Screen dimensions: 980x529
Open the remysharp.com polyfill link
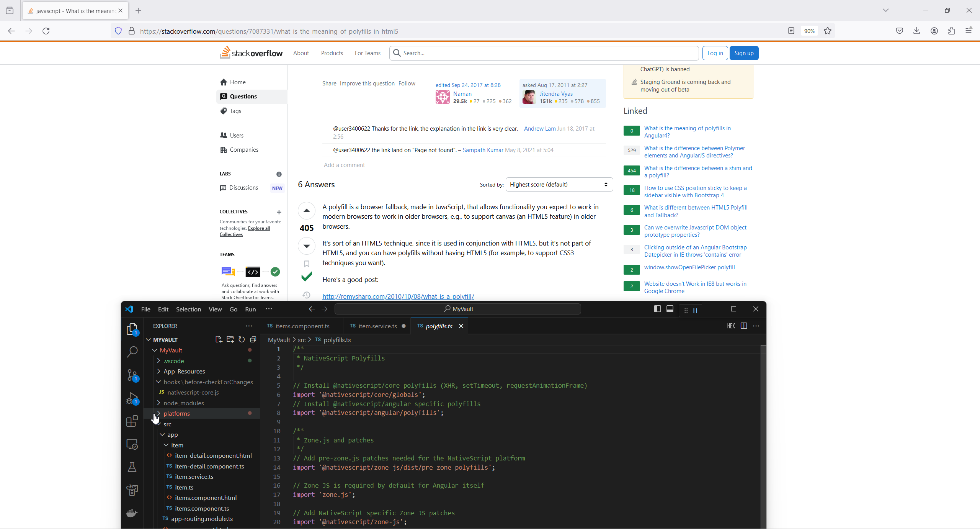point(398,296)
